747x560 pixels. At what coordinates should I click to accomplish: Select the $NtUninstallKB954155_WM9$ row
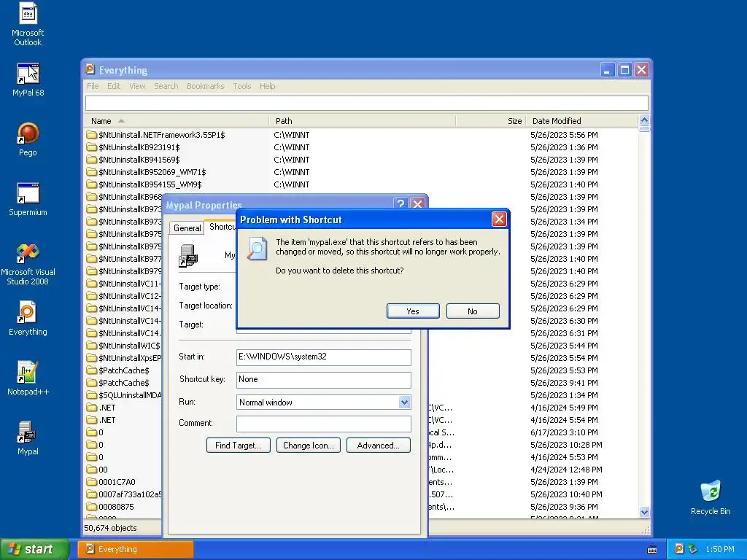pyautogui.click(x=361, y=184)
